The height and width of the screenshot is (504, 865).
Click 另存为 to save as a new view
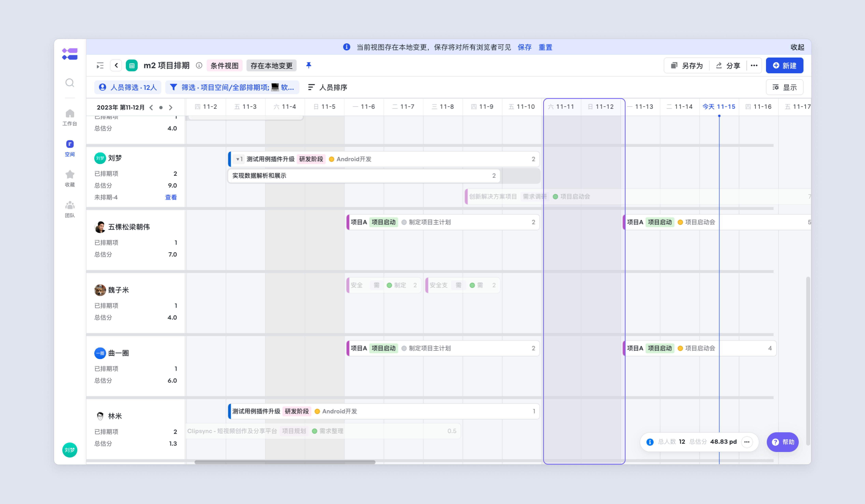point(687,65)
